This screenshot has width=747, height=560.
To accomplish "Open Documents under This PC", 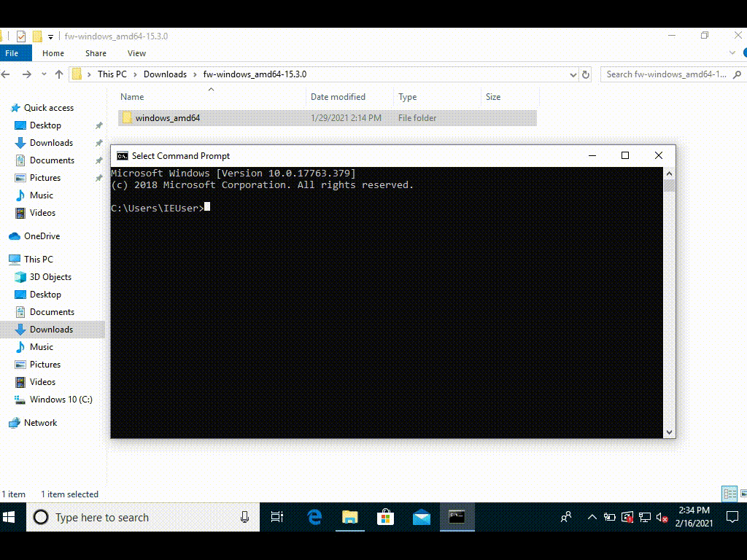I will pos(52,312).
